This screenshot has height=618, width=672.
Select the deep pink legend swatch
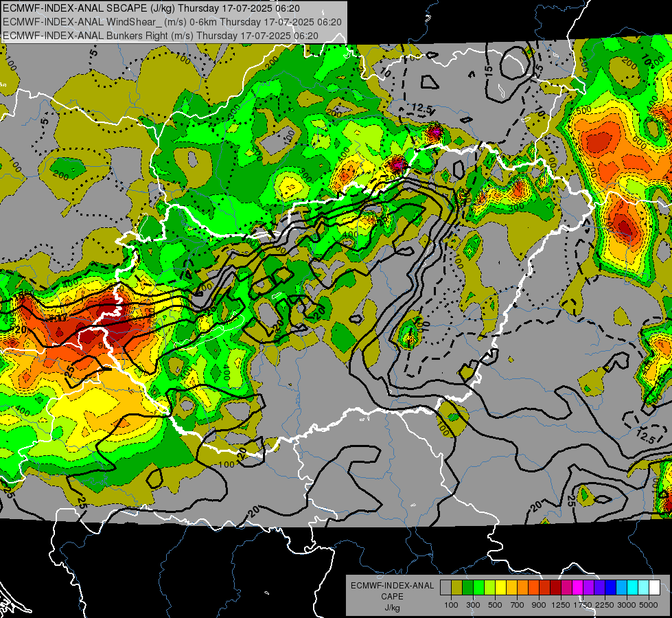tap(566, 588)
